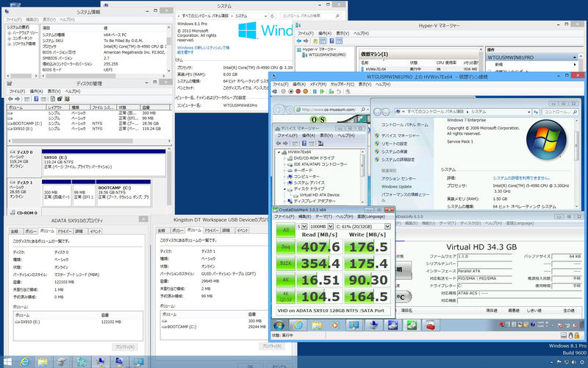Open 表示(V) menu in Hyper-V Manager
Screen dimensions: 588x368
(342, 33)
